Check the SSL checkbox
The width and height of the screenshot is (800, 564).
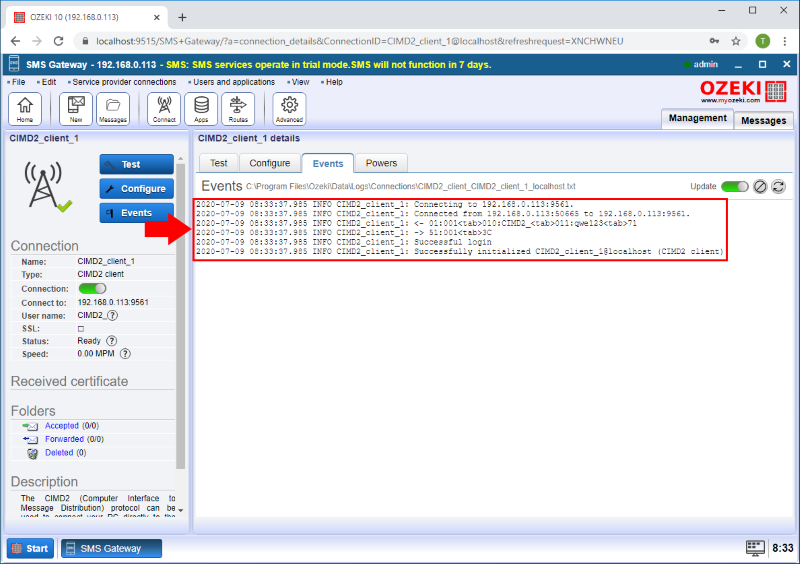pos(81,329)
